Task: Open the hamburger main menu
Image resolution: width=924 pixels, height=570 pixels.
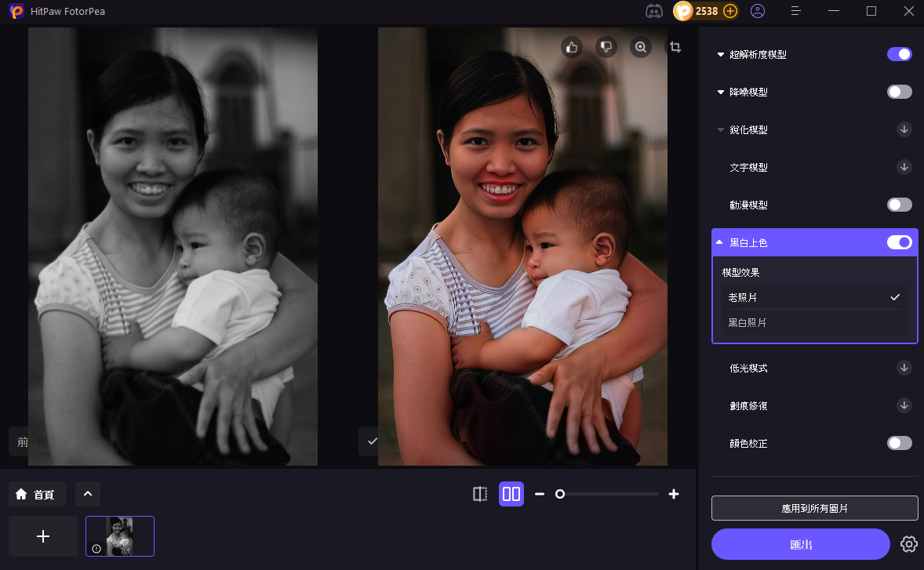Action: point(795,11)
